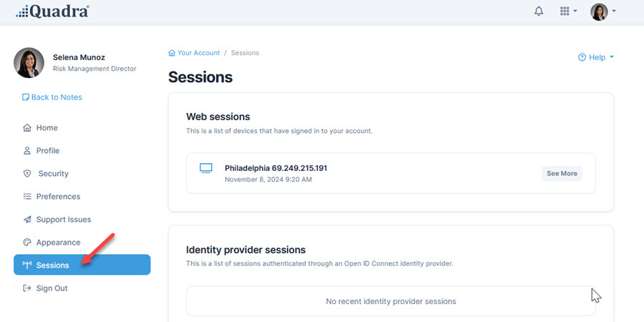Open the apps grid menu icon
The height and width of the screenshot is (322, 644).
[565, 11]
